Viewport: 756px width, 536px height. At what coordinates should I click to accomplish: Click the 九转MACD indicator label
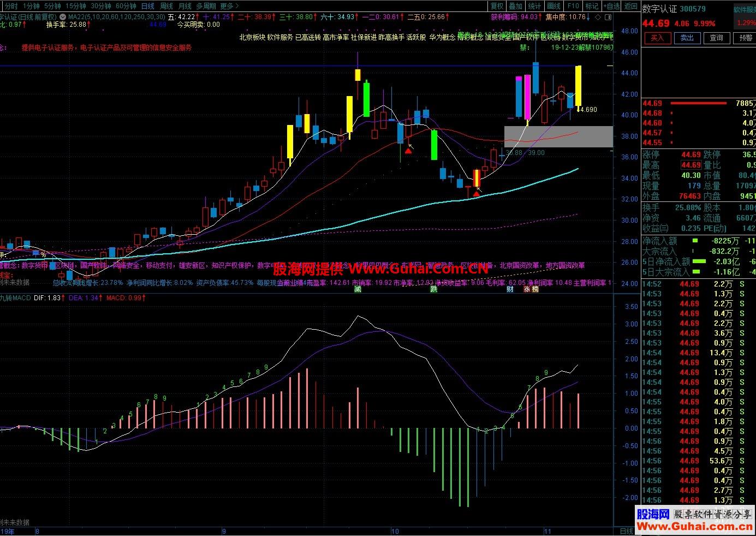(15, 298)
